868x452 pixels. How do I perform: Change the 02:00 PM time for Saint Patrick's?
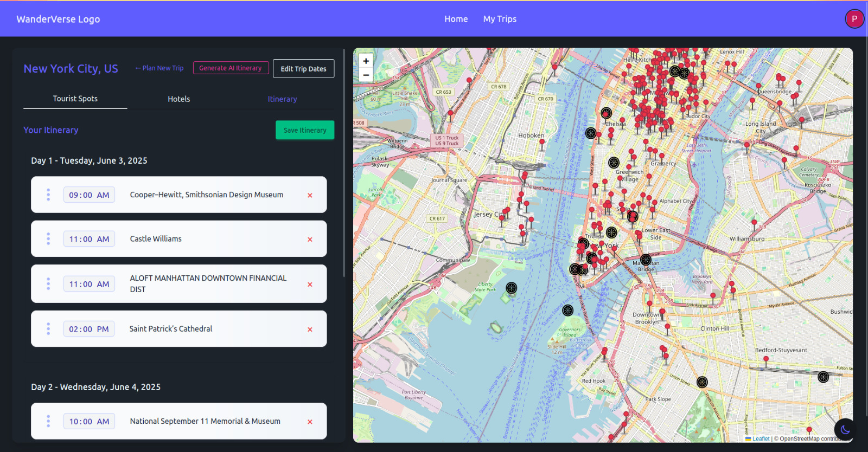(89, 329)
